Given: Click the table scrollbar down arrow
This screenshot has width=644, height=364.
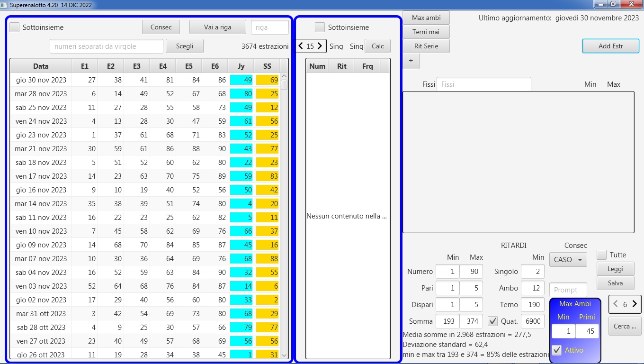Looking at the screenshot, I should 284,355.
